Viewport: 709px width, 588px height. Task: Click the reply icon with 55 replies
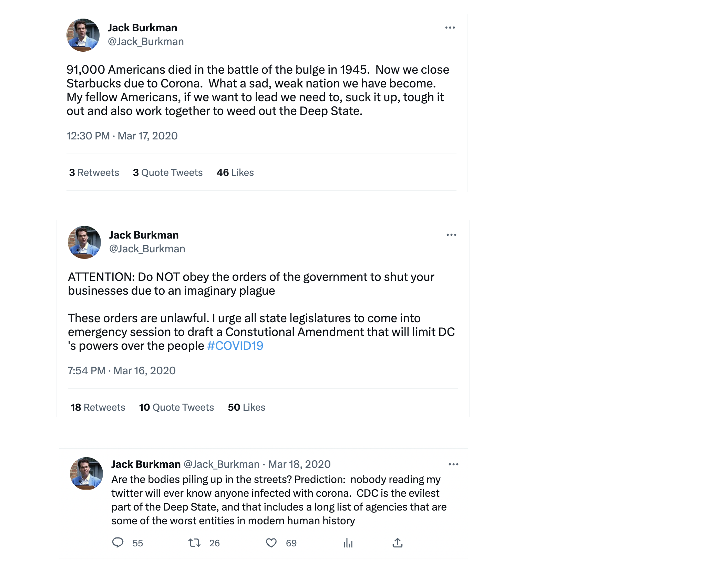[118, 543]
